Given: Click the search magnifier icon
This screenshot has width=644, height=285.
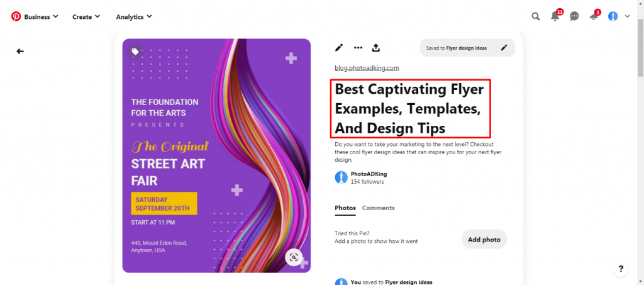Looking at the screenshot, I should tap(536, 16).
